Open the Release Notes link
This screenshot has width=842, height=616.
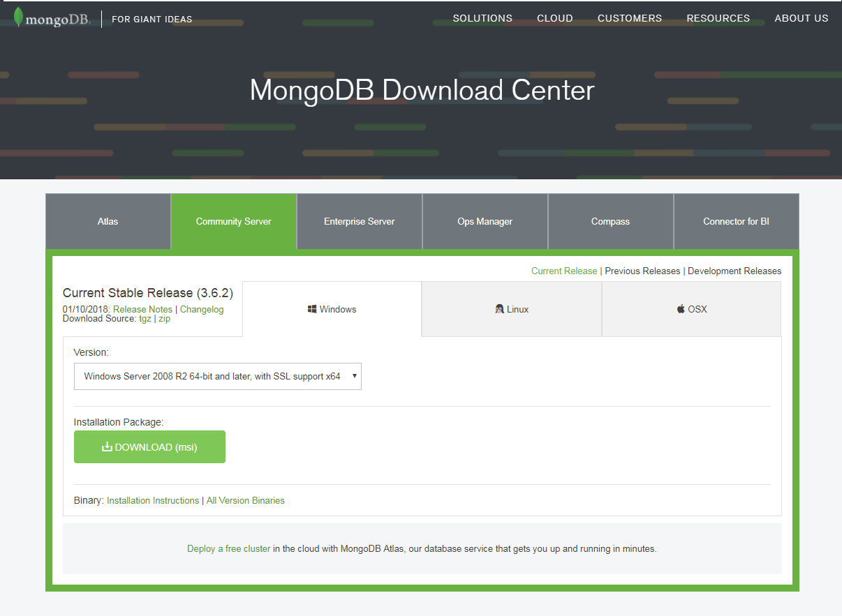pos(142,309)
